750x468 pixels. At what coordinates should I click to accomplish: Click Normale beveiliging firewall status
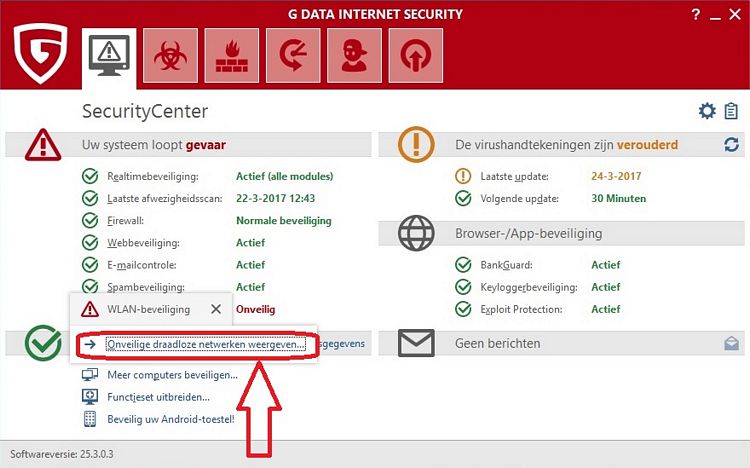[x=284, y=221]
